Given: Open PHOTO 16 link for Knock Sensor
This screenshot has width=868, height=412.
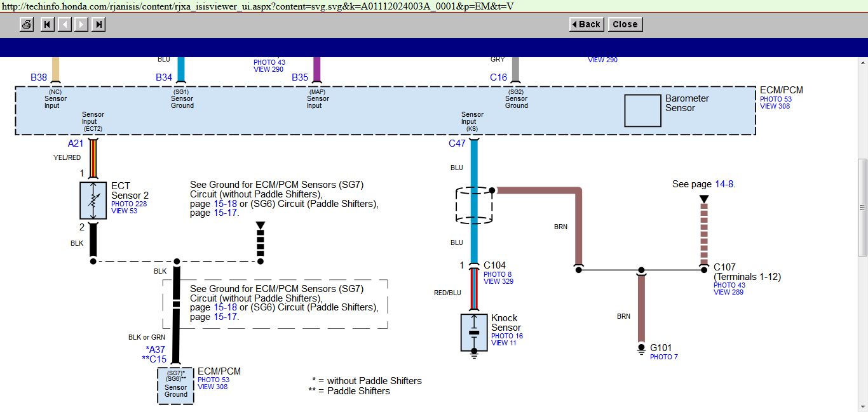Looking at the screenshot, I should click(506, 336).
